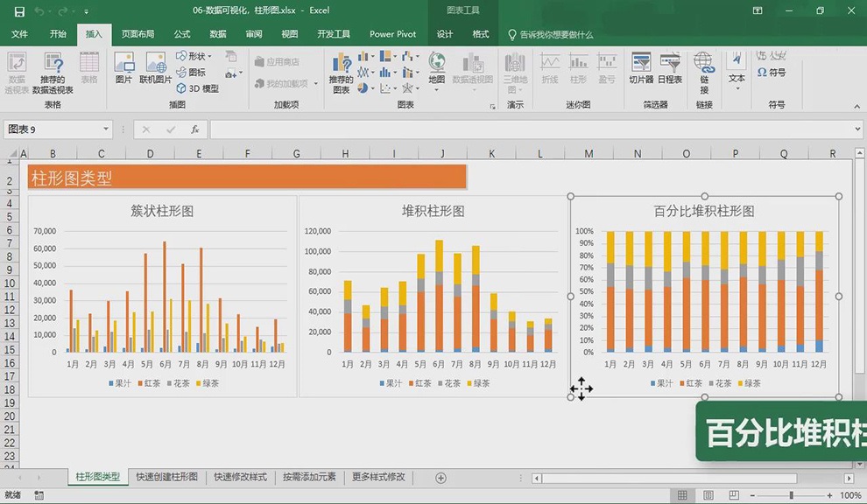The height and width of the screenshot is (504, 867).
Task: Save the workbook using the save icon
Action: tap(19, 11)
